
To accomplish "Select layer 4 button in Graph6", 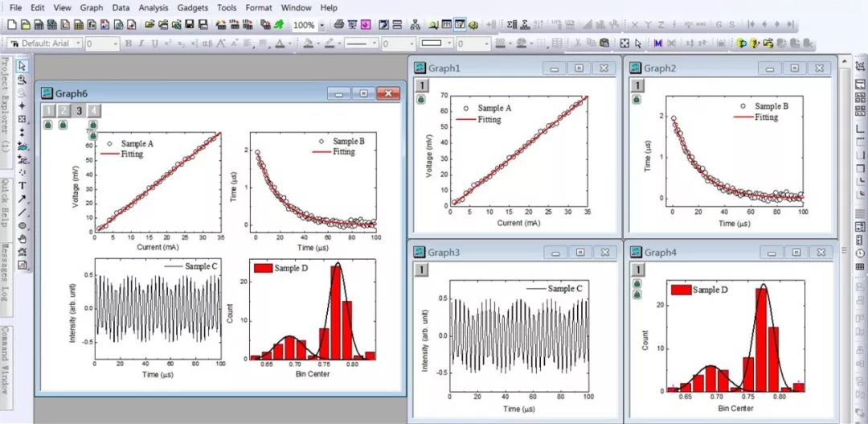I will click(94, 111).
